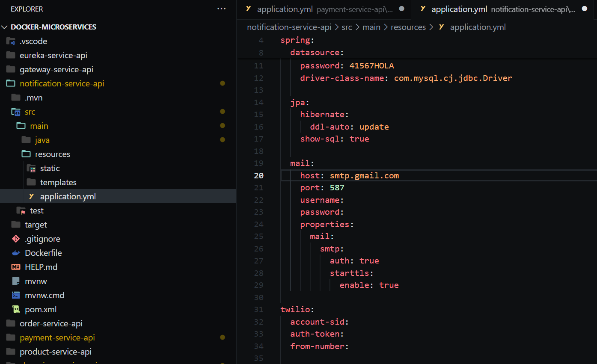Image resolution: width=597 pixels, height=364 pixels.
Task: Open HELP.md file
Action: point(41,267)
